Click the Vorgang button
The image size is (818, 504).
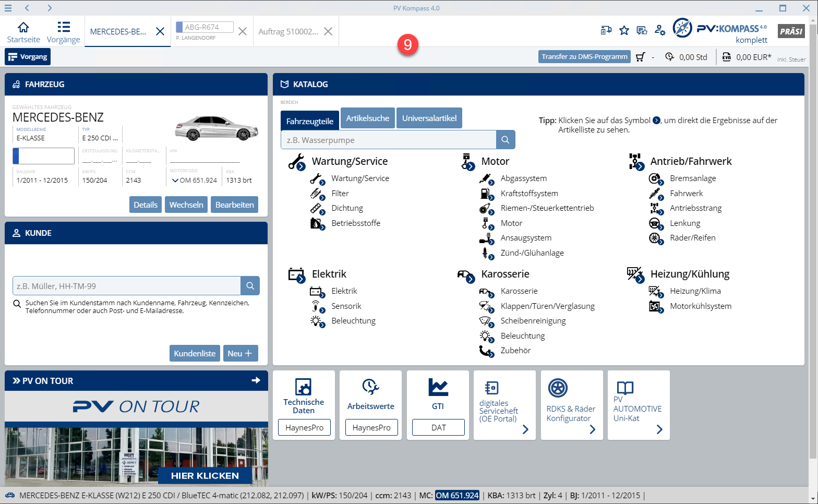[x=28, y=57]
